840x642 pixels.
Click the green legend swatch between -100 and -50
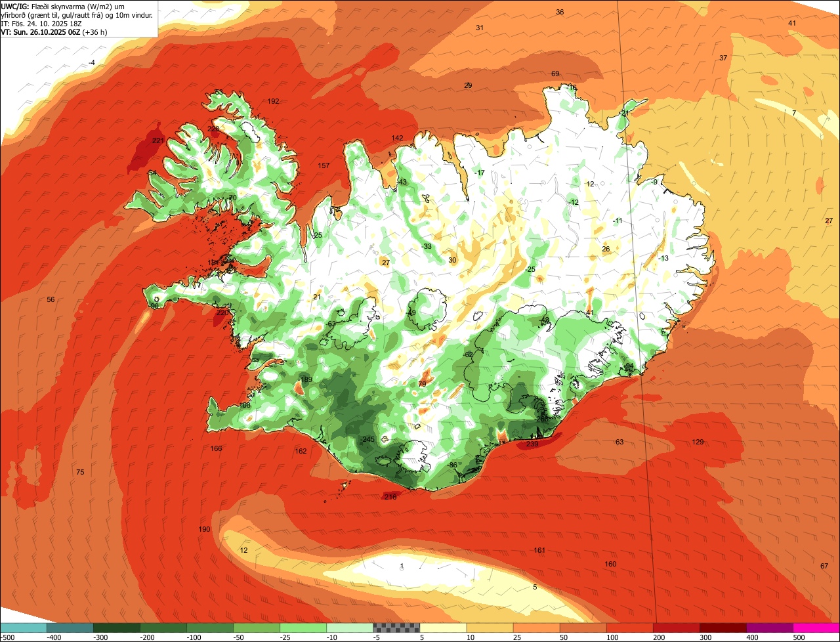(x=210, y=628)
